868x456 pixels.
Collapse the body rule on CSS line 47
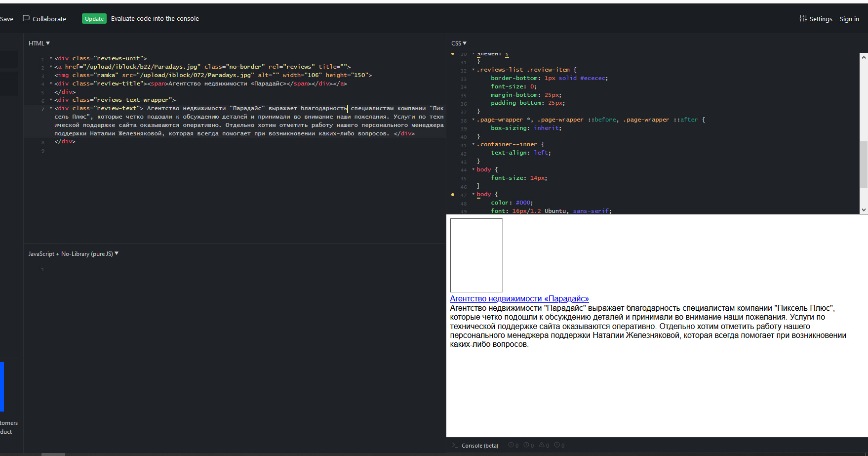(473, 194)
